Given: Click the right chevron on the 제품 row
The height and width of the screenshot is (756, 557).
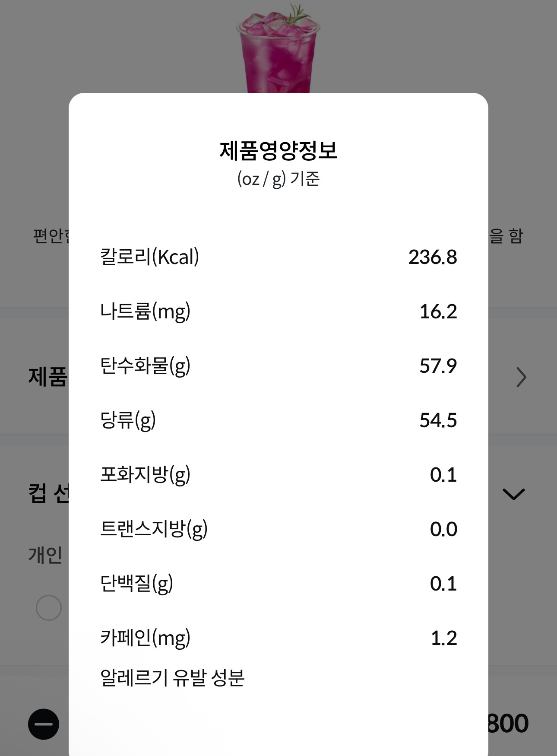Looking at the screenshot, I should click(521, 377).
